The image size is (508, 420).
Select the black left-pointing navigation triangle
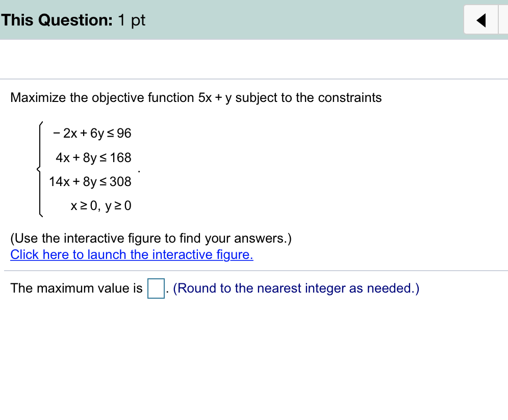tap(479, 19)
